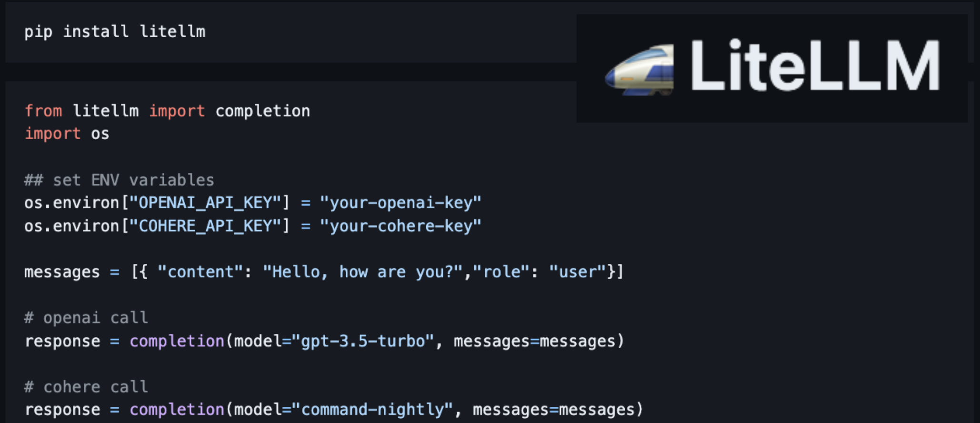Viewport: 980px width, 423px height.
Task: Click the LiteLLM logo text
Action: click(815, 65)
